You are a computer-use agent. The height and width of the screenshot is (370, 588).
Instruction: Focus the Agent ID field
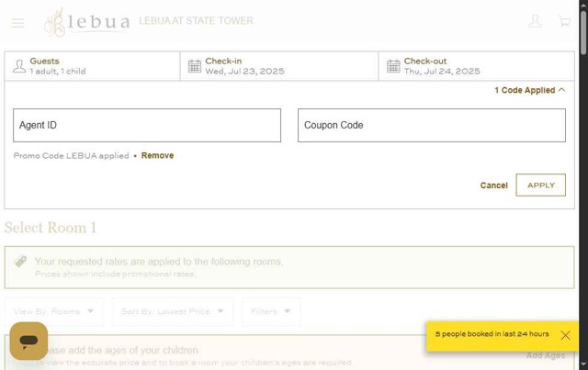coord(147,125)
